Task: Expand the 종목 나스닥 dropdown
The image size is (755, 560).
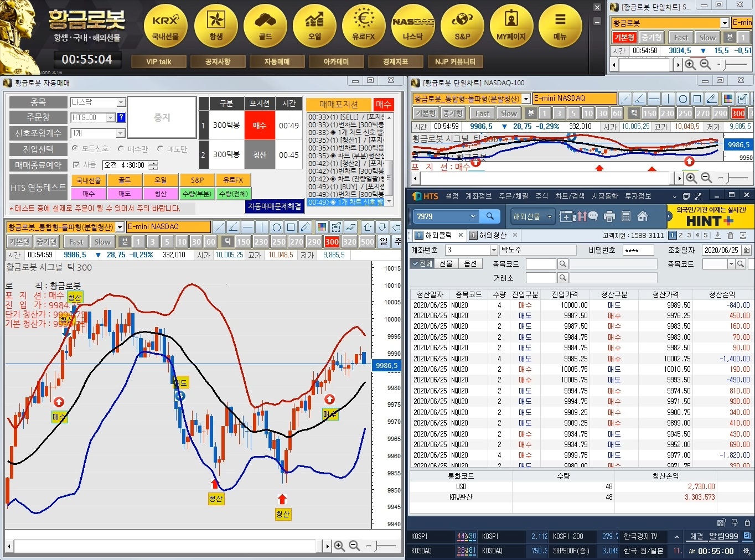Action: (x=121, y=102)
